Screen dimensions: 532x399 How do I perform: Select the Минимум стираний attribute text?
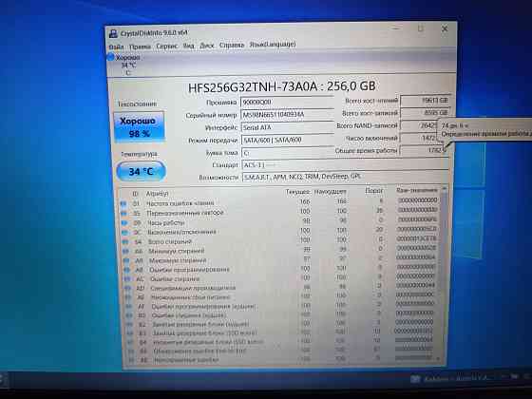(177, 251)
